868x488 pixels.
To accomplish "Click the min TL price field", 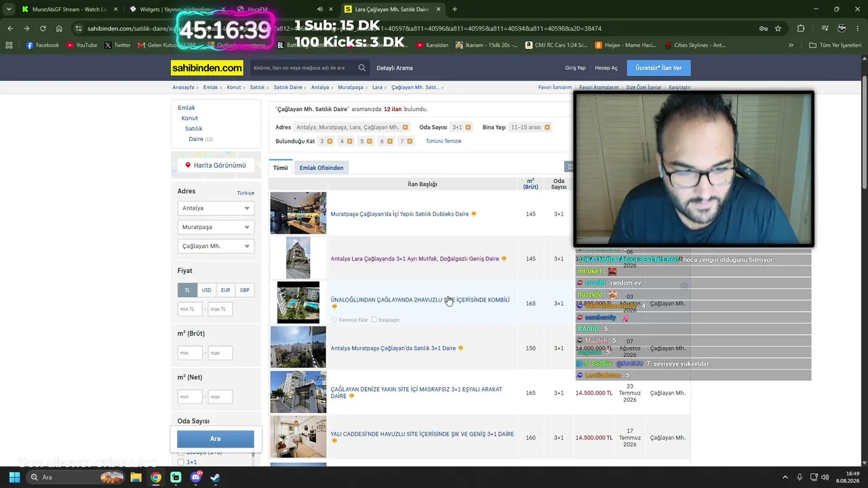I will [x=190, y=309].
